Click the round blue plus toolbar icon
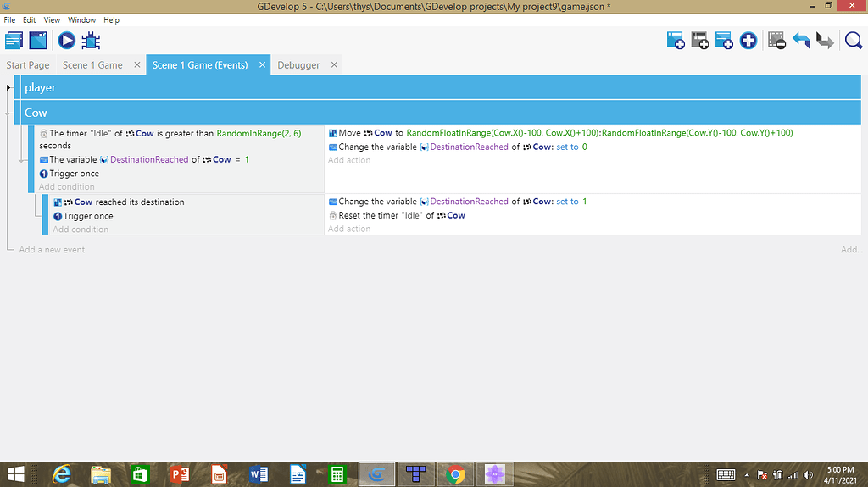 coord(748,40)
